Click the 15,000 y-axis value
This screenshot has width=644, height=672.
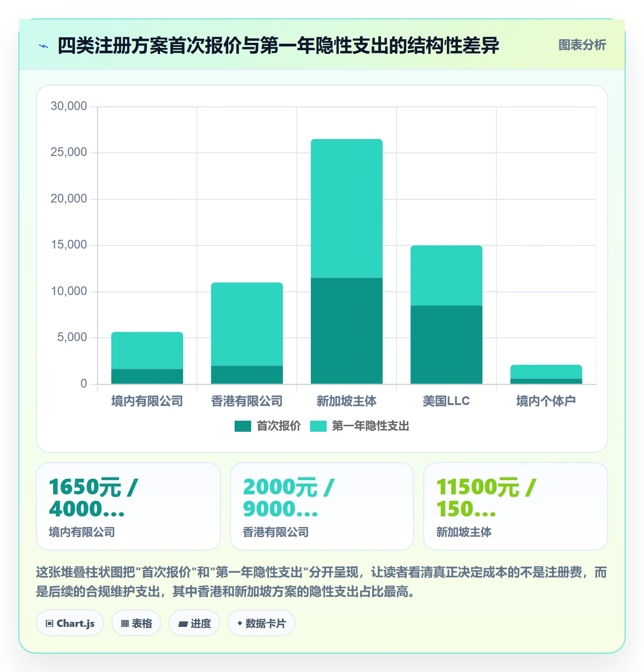pos(69,245)
